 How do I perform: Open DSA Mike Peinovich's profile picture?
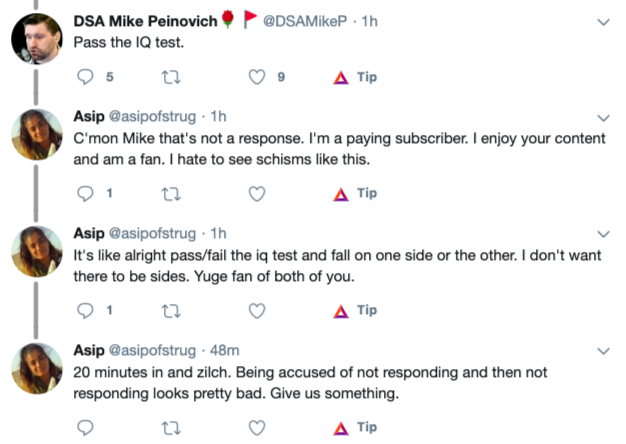point(38,40)
